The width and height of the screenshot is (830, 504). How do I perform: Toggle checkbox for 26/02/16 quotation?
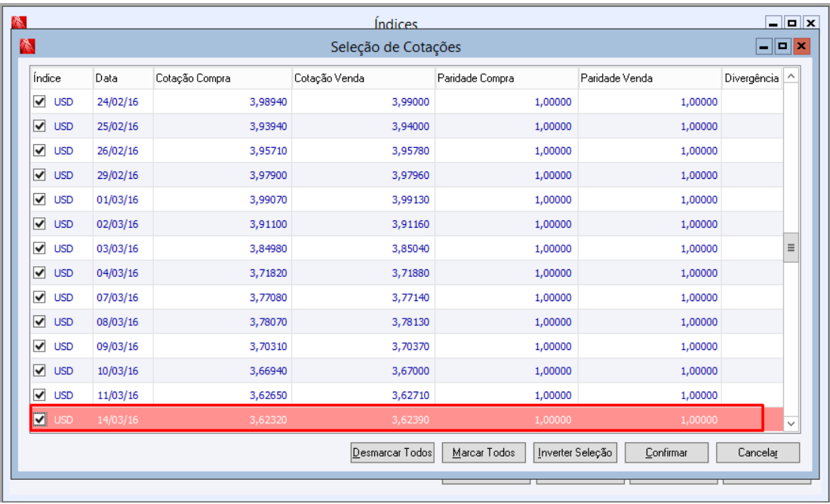(39, 150)
